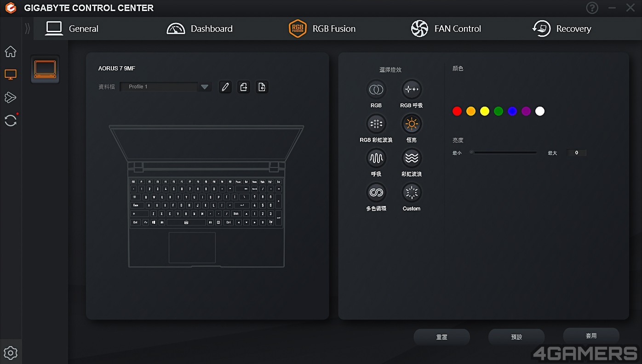Select the RGB 呼吸 breathing effect
642x364 pixels.
(x=412, y=89)
